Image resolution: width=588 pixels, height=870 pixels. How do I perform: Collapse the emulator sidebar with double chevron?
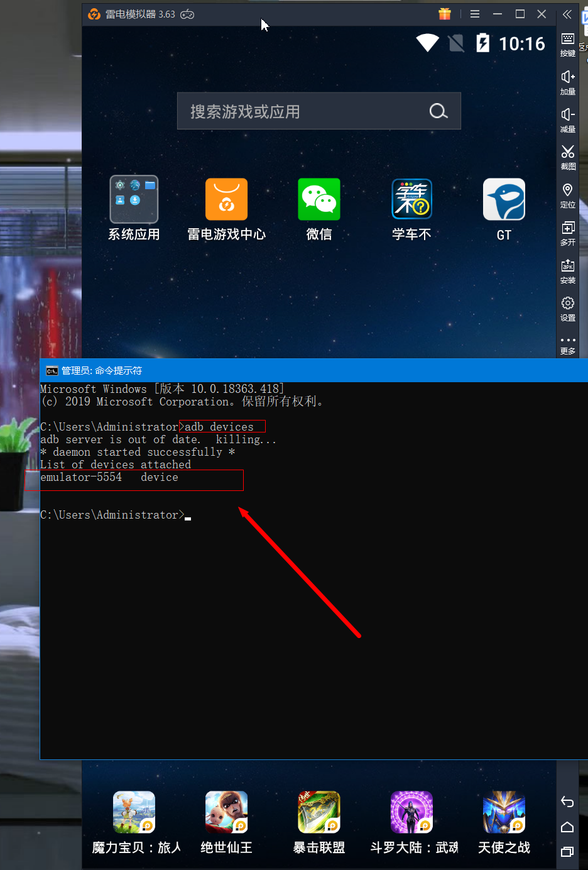click(x=567, y=14)
